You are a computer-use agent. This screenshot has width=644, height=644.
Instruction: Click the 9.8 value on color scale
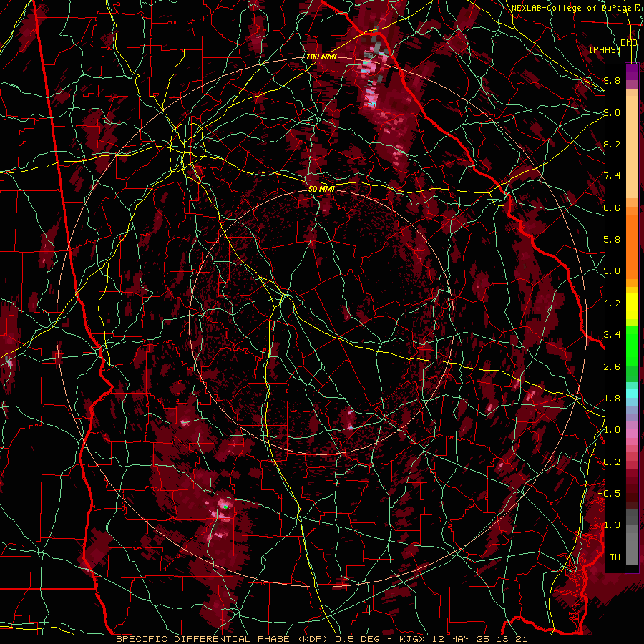612,80
